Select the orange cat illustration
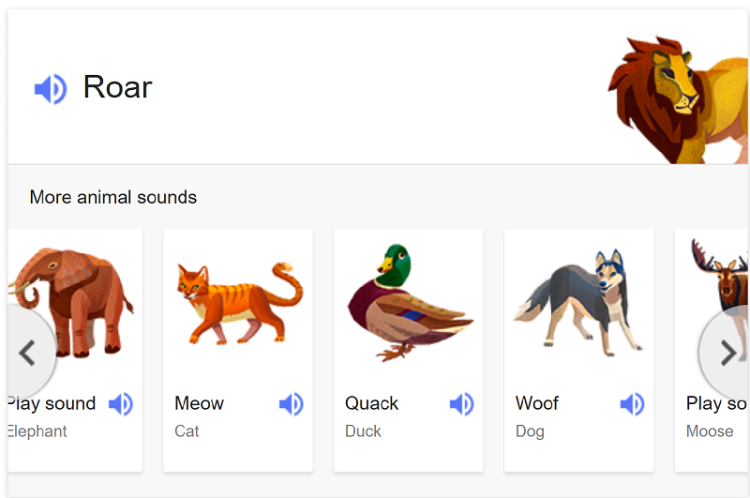 pyautogui.click(x=240, y=303)
